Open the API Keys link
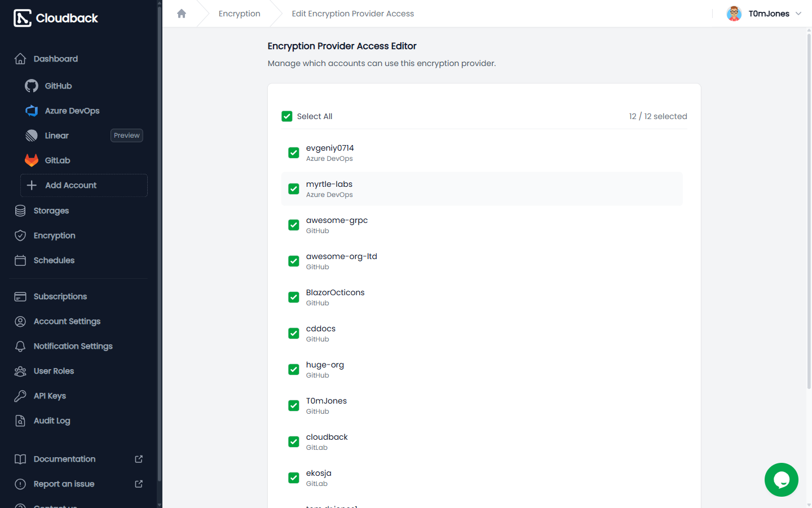Screen dimensions: 812x508 78,396
